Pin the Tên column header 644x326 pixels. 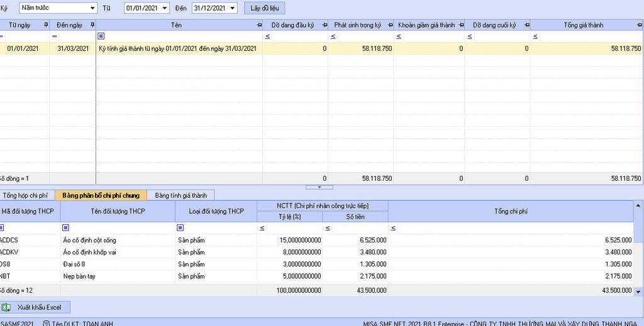pyautogui.click(x=259, y=25)
